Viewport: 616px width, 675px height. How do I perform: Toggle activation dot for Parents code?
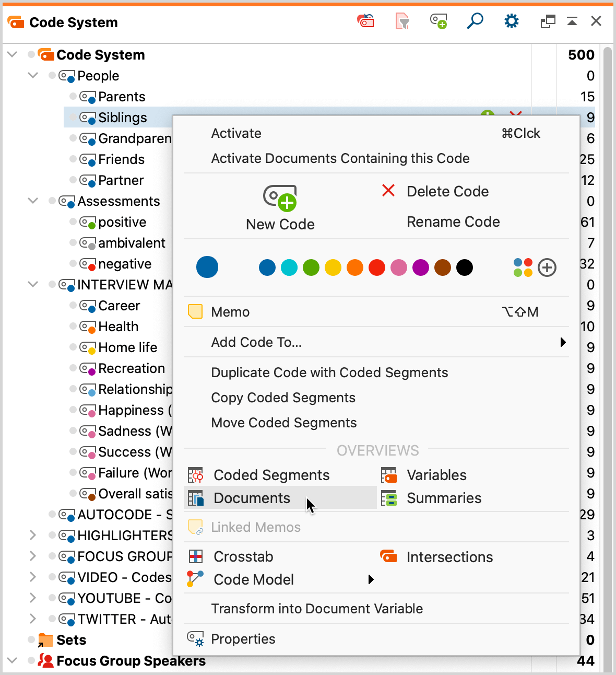click(x=73, y=96)
